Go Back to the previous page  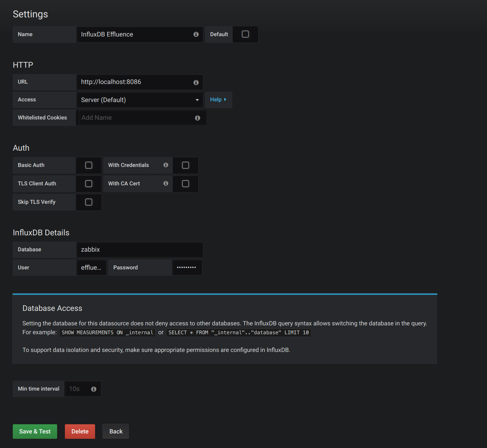(x=116, y=431)
